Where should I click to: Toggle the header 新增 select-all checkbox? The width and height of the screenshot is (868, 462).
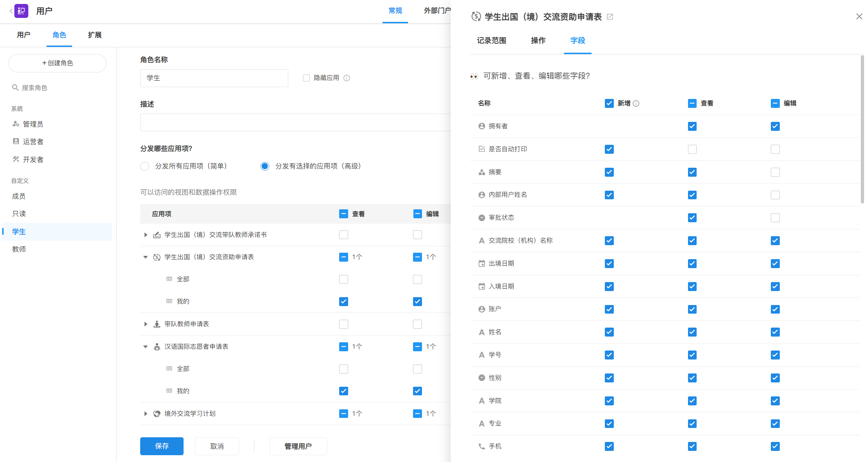[x=609, y=103]
